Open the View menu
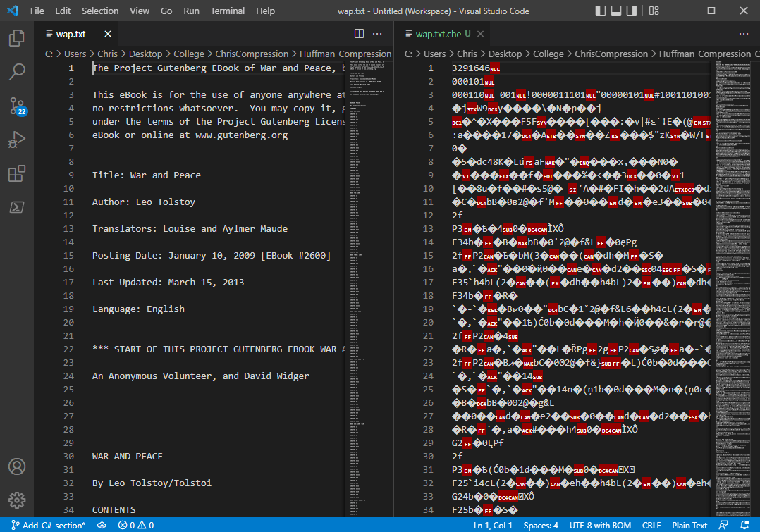This screenshot has width=760, height=532. coord(140,11)
